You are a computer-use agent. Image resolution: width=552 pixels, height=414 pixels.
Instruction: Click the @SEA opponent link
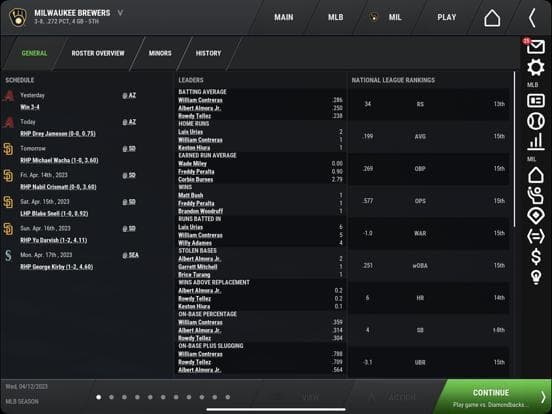[130, 255]
